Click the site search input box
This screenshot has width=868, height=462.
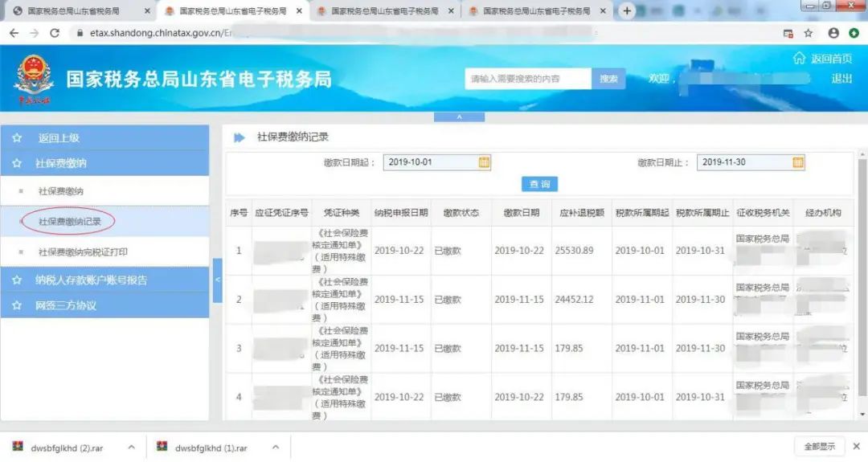528,79
